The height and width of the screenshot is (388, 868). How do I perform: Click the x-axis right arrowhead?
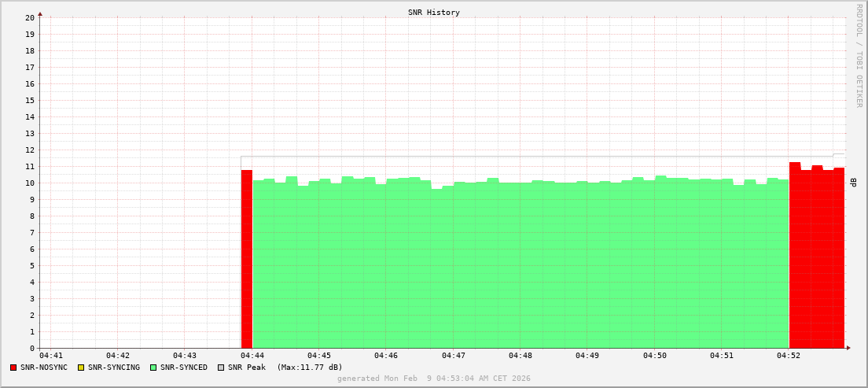pyautogui.click(x=848, y=348)
